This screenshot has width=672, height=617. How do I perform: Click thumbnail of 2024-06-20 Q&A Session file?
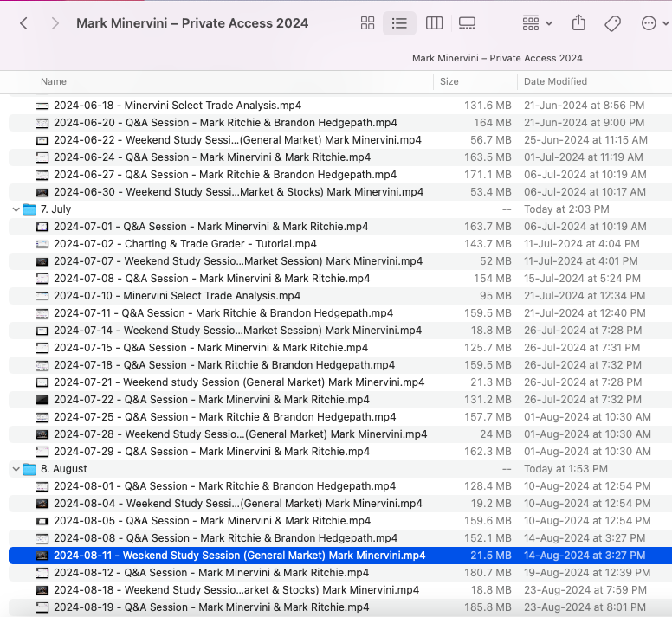coord(42,123)
